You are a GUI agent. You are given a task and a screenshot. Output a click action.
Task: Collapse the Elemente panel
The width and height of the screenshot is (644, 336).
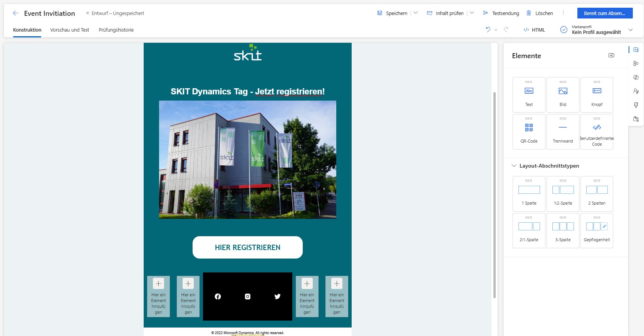[611, 55]
